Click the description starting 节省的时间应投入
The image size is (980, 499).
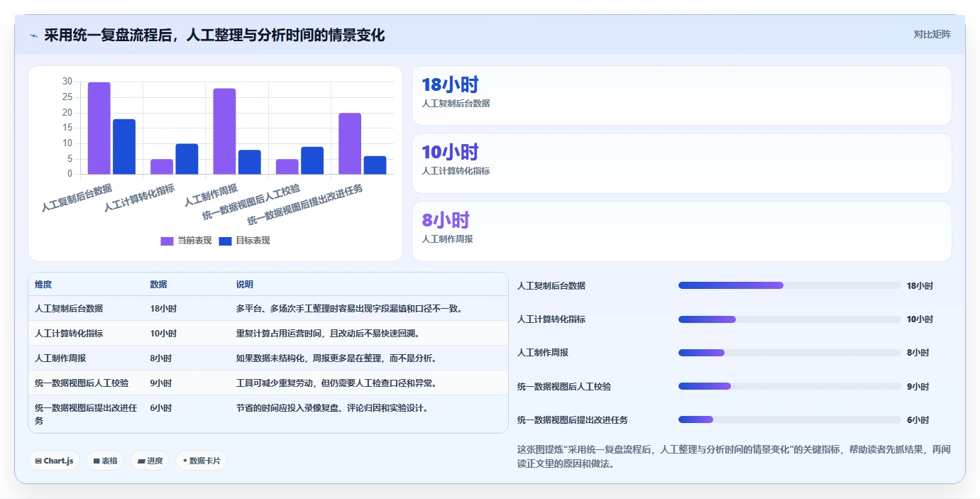tap(332, 408)
